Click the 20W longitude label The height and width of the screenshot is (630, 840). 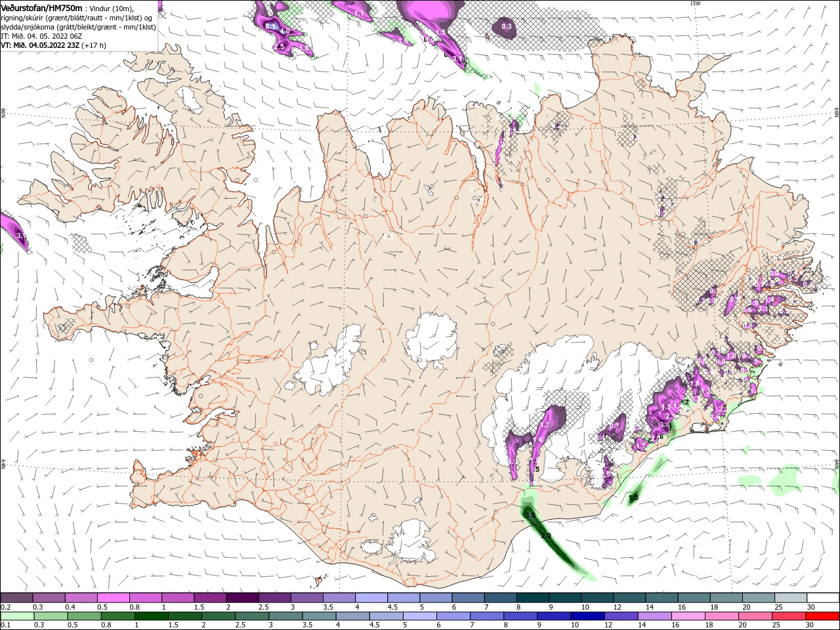[x=350, y=3]
